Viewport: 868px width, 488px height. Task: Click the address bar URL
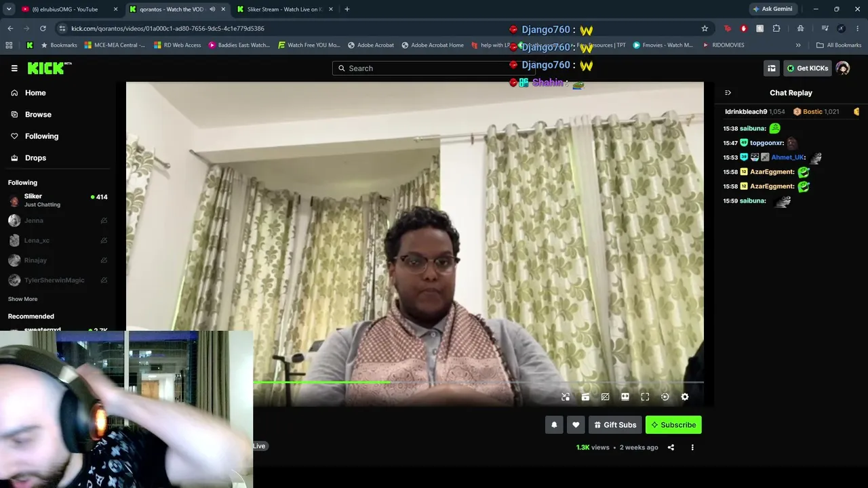[167, 28]
